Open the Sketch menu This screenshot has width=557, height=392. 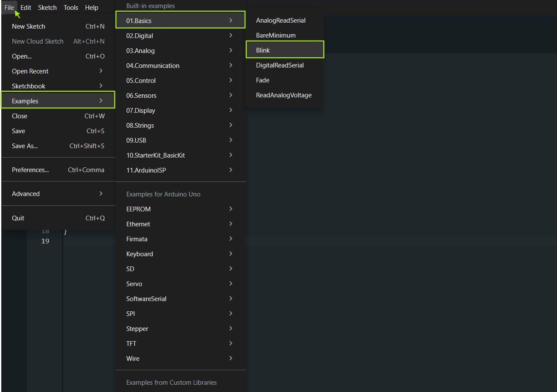(x=47, y=8)
